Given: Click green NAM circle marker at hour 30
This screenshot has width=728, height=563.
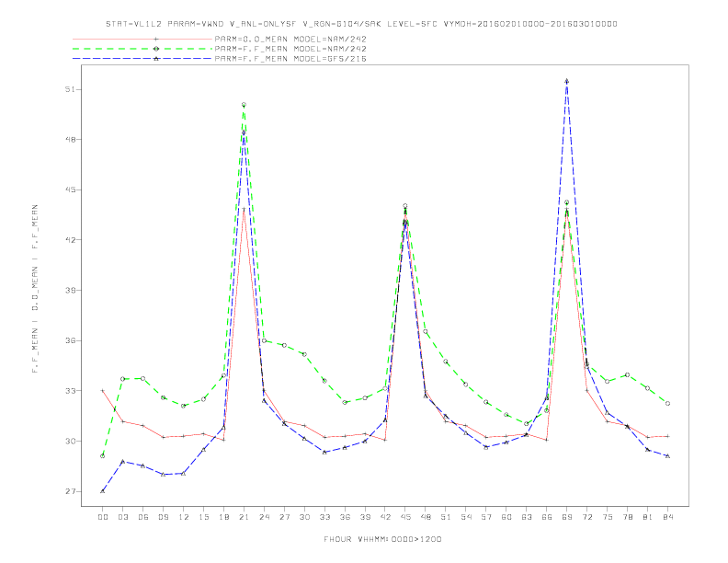Looking at the screenshot, I should pyautogui.click(x=304, y=354).
